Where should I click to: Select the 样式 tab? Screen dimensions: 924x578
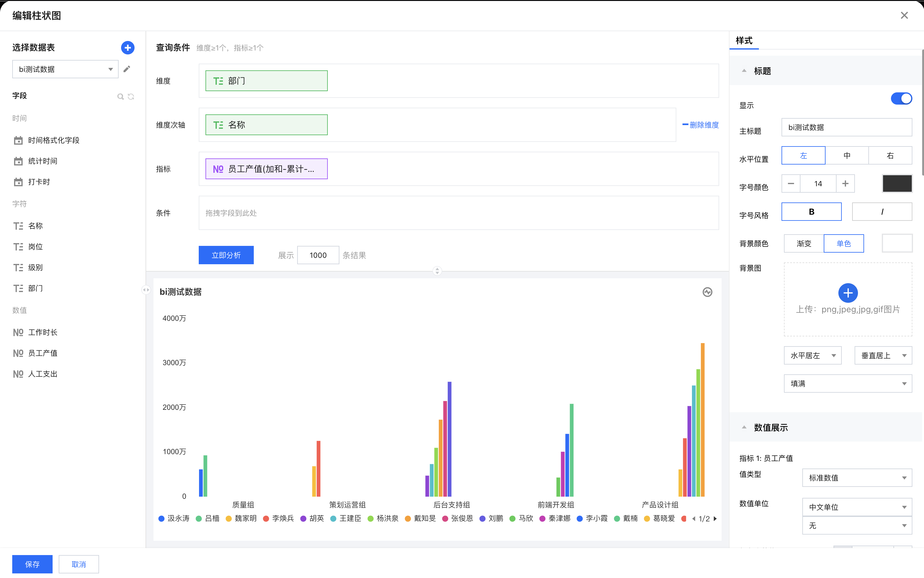click(744, 40)
